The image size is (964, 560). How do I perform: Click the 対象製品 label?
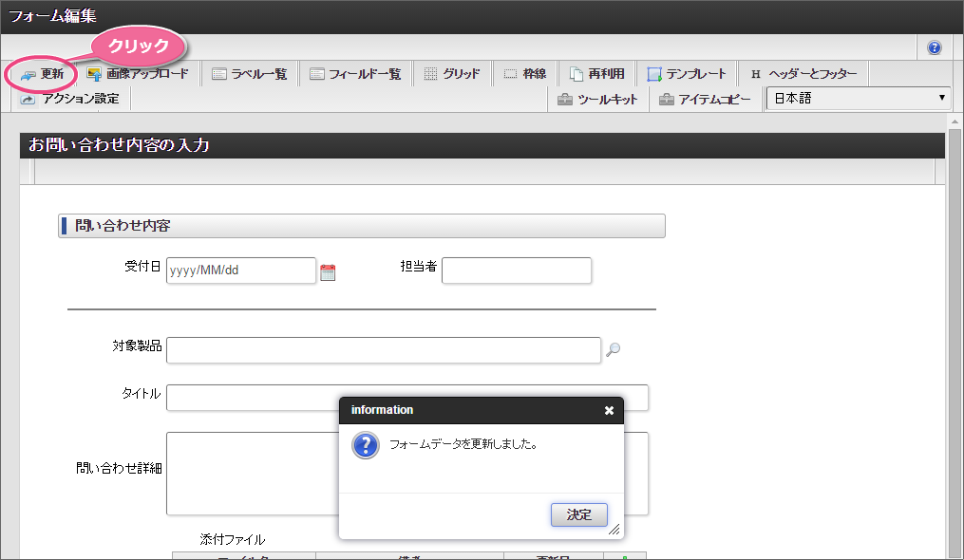point(137,346)
